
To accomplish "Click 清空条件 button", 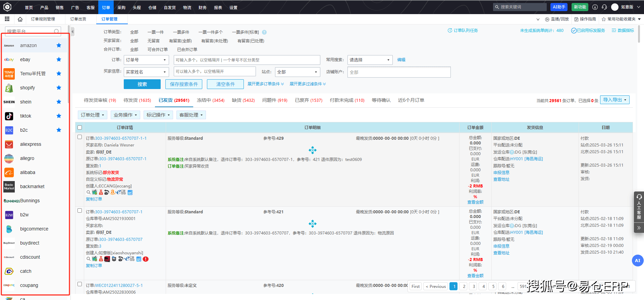I will (x=225, y=84).
